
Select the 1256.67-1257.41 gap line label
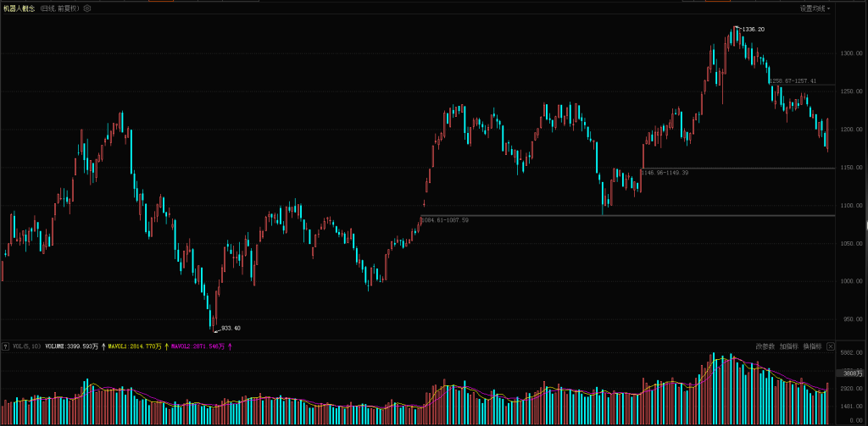pyautogui.click(x=793, y=81)
